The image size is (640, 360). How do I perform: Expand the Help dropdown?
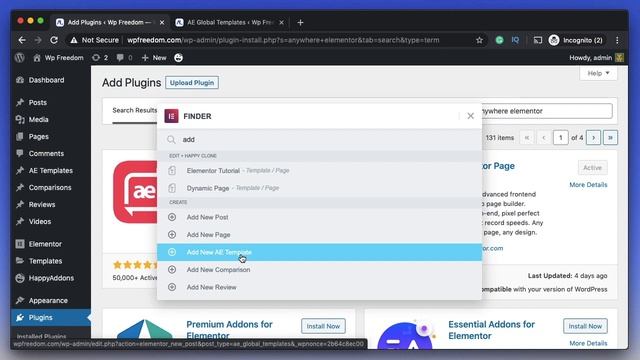(598, 73)
